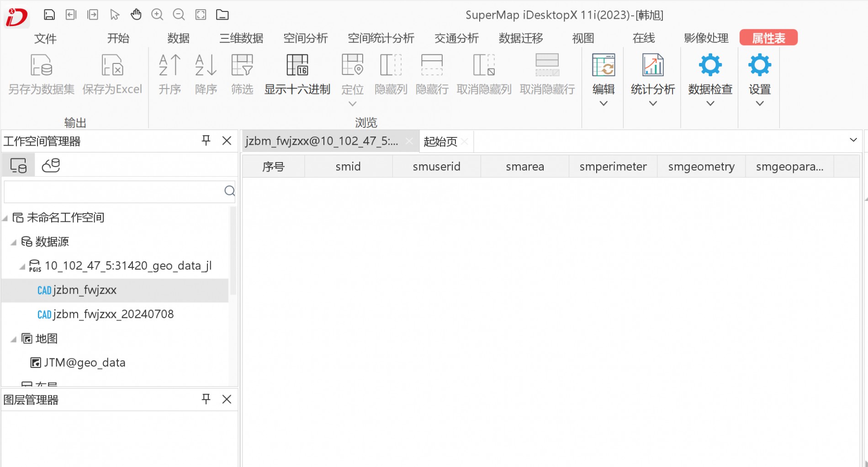This screenshot has width=868, height=467.
Task: Switch to the 起始页 tab
Action: 440,142
